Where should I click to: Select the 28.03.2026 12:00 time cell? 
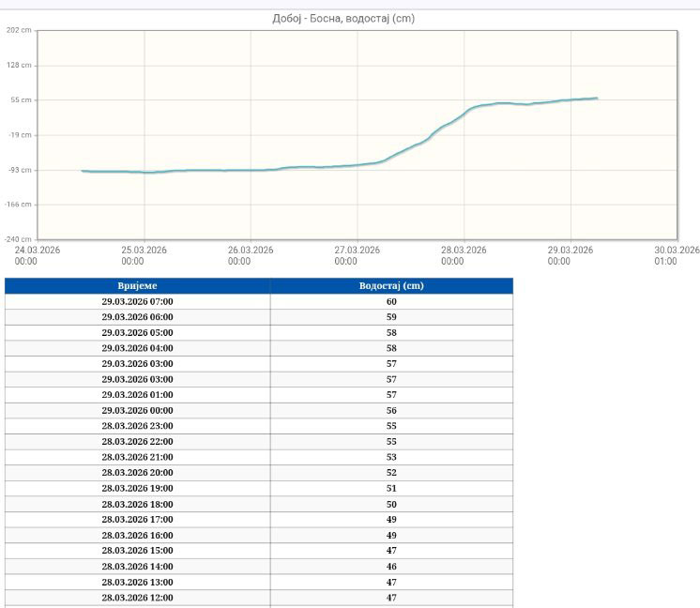[137, 598]
